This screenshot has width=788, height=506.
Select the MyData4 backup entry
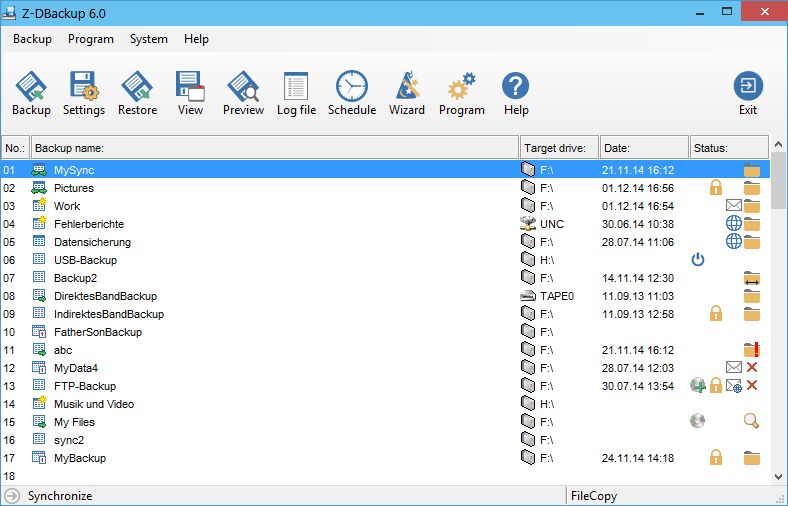[385, 368]
